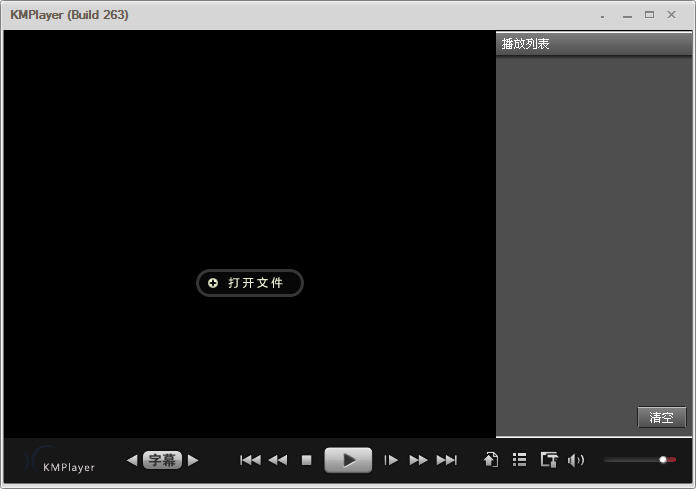Screen dimensions: 696x489
Task: Open the control box settings icon
Action: (549, 460)
